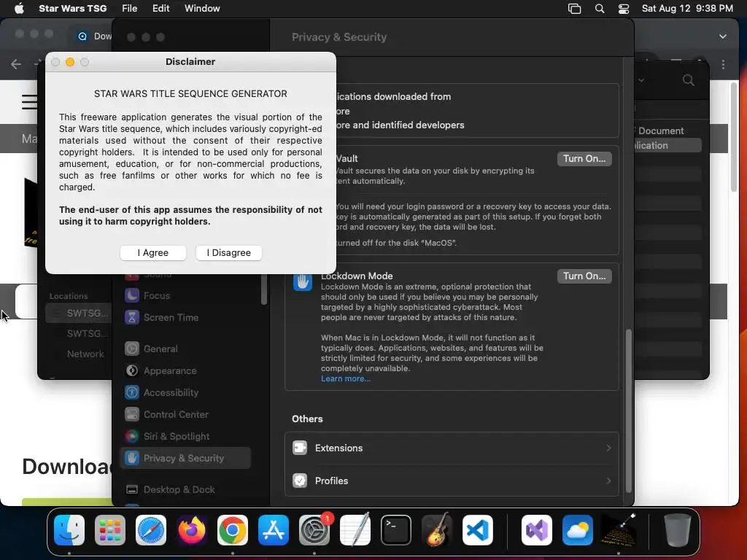This screenshot has height=560, width=747.
Task: Click the Chrome page scrollbar
Action: click(734, 137)
